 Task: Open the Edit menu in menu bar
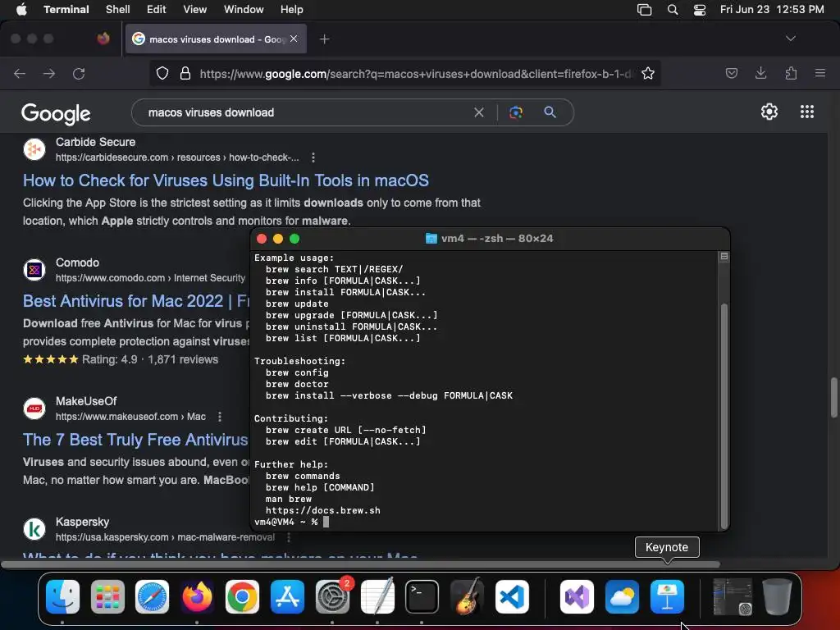point(157,10)
